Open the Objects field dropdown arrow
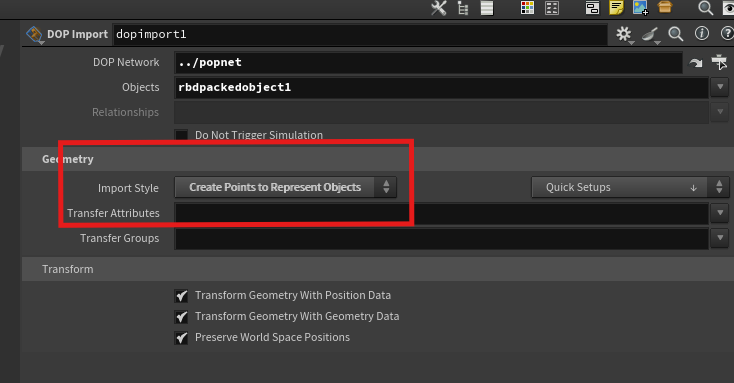Screen dimensions: 734x383 [720, 88]
